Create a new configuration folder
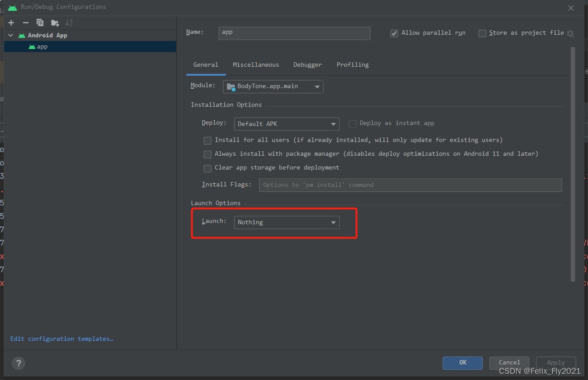Image resolution: width=588 pixels, height=380 pixels. click(55, 22)
